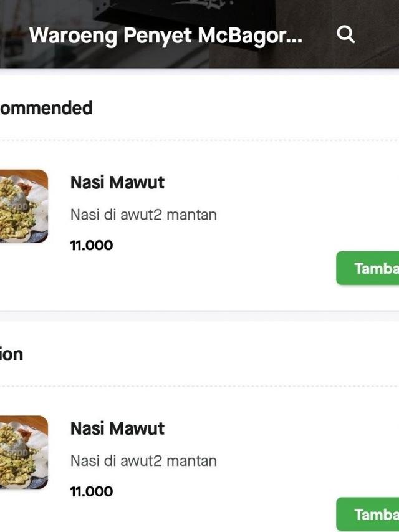Tap the description Nasi di awut2 mantan
399x532 pixels.
pos(142,214)
